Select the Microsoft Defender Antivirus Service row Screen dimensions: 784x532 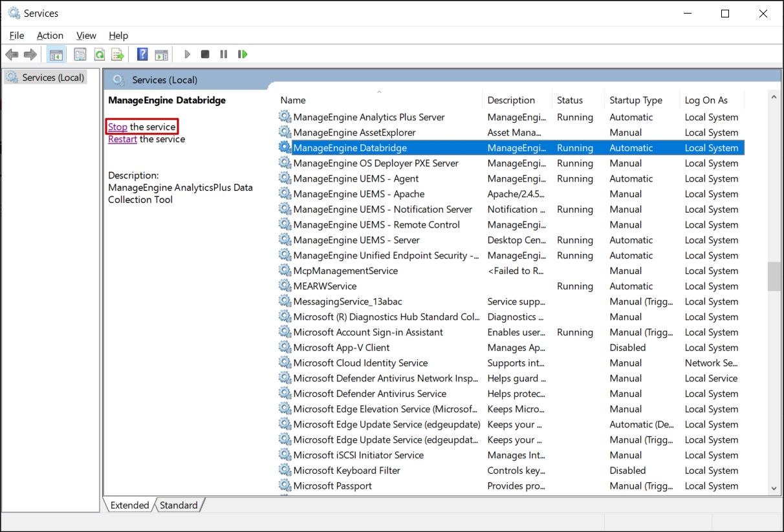click(x=369, y=394)
